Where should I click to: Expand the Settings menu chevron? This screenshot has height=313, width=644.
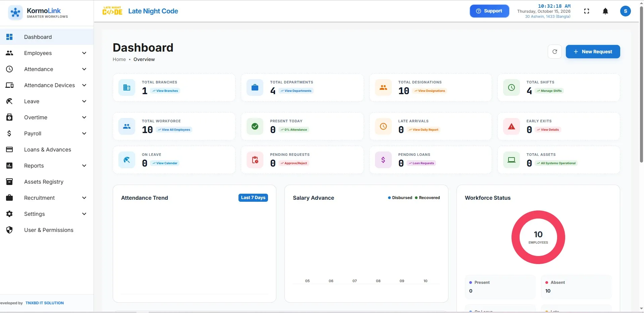[84, 214]
